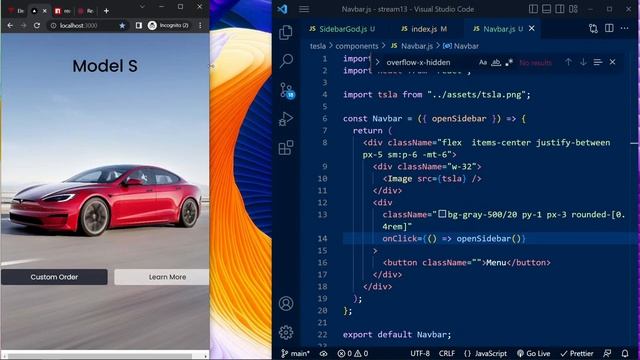Reload the localhost page
640x360 pixels.
pos(37,25)
